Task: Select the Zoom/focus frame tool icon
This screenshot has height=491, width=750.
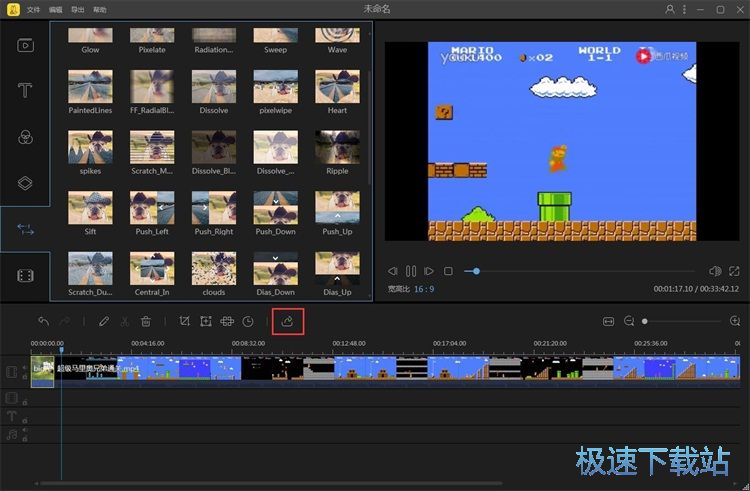Action: coord(206,321)
